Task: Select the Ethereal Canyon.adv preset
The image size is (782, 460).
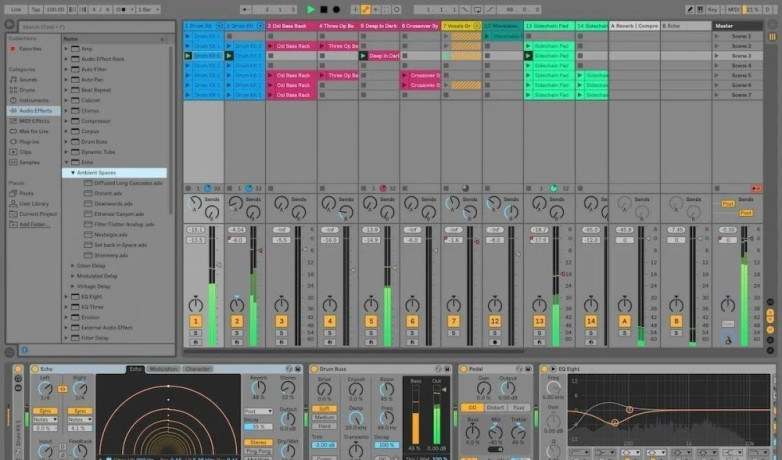Action: point(119,214)
